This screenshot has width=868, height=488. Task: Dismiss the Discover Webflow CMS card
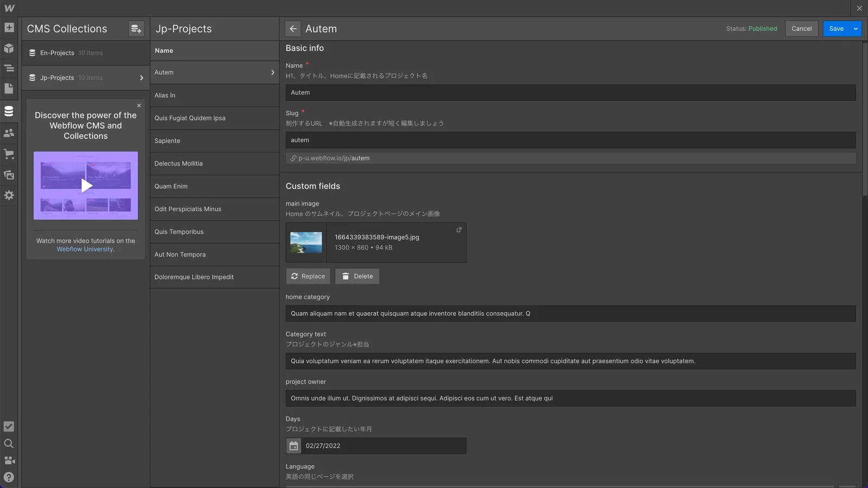click(x=139, y=105)
